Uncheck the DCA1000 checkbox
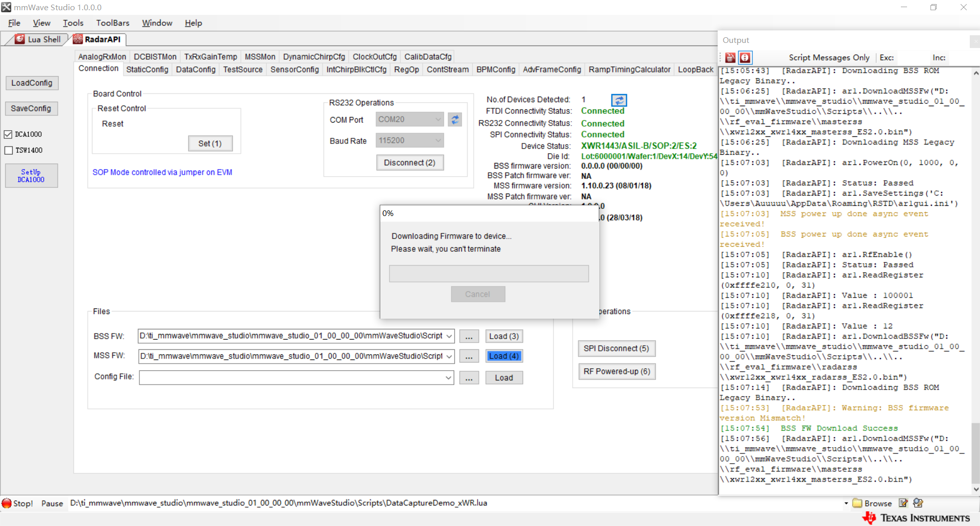The width and height of the screenshot is (980, 526). (8, 134)
